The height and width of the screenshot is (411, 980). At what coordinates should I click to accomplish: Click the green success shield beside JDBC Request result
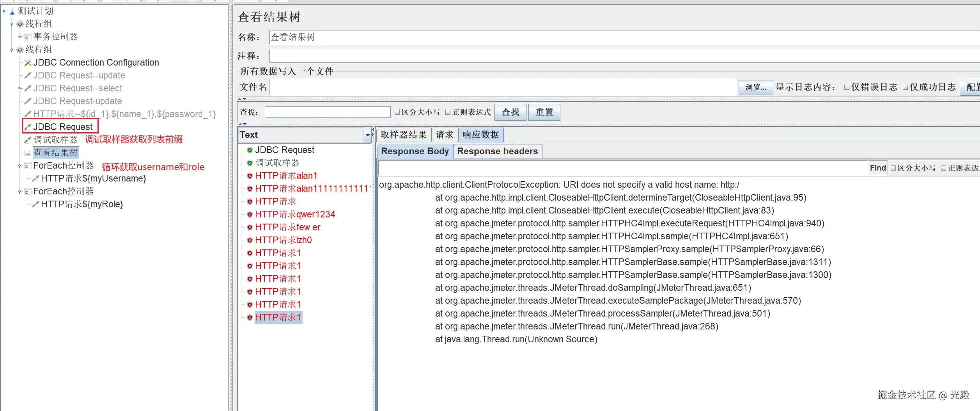[250, 150]
